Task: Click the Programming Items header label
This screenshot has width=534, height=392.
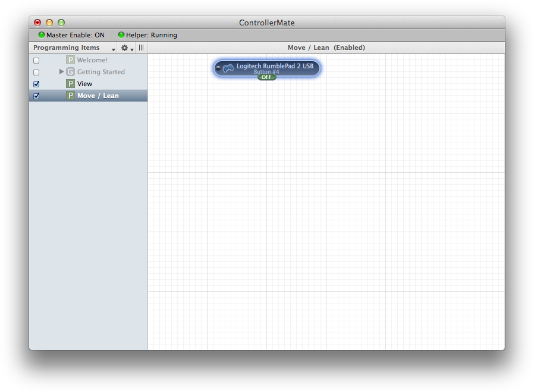Action: pos(67,48)
